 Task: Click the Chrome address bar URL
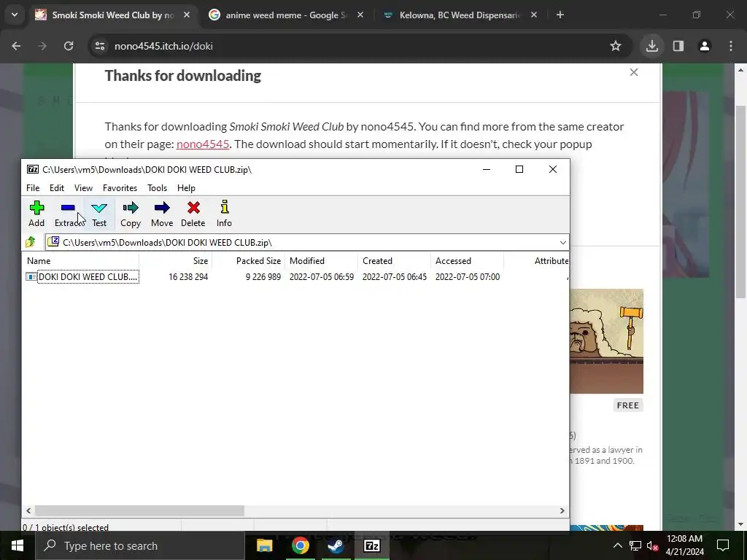[x=163, y=46]
